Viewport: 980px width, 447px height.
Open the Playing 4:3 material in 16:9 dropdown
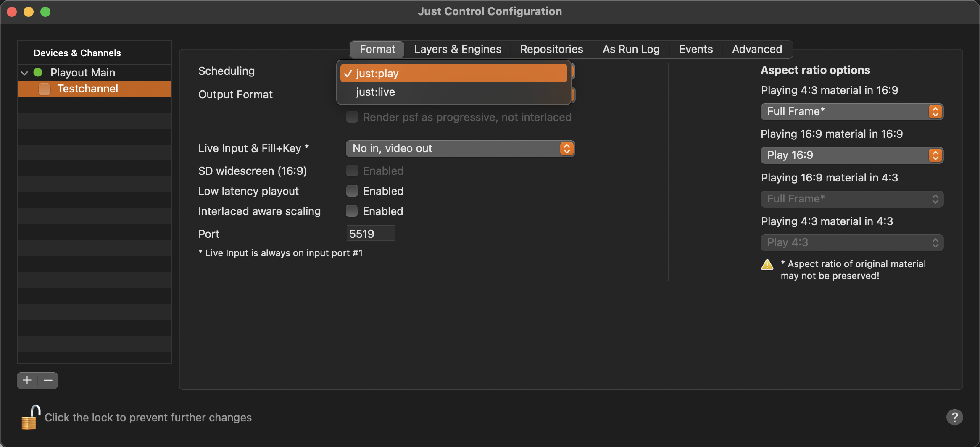pyautogui.click(x=852, y=111)
